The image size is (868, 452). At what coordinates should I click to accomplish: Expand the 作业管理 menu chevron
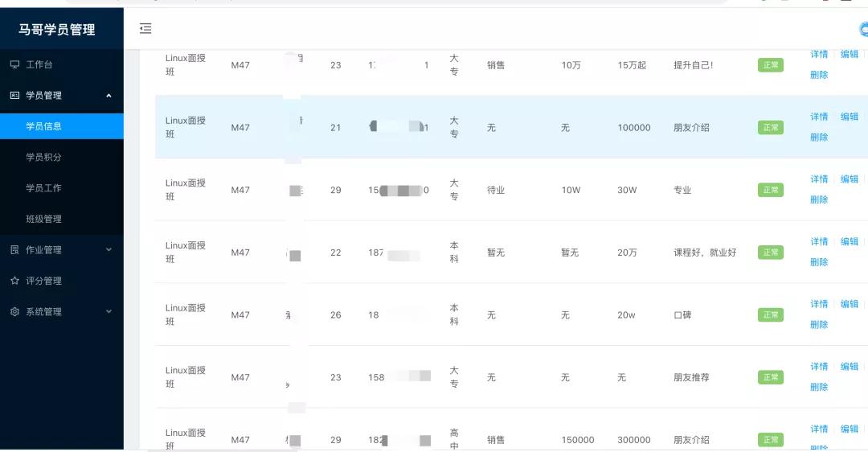point(108,250)
